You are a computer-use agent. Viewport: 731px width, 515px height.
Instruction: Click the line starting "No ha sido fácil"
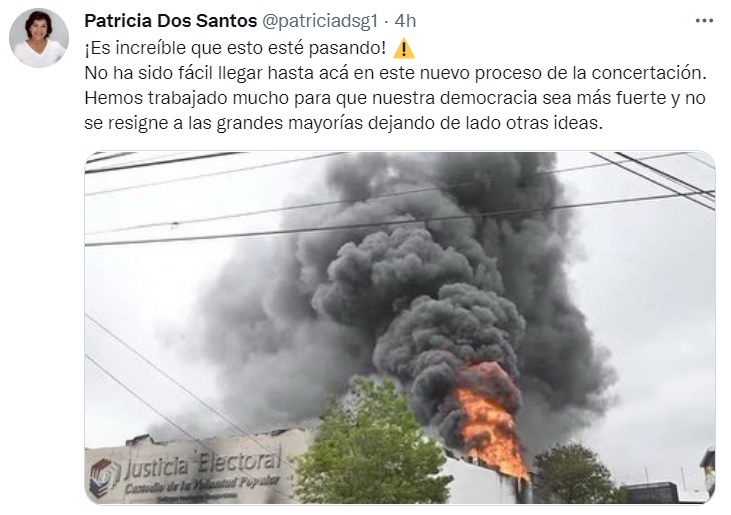(x=396, y=73)
